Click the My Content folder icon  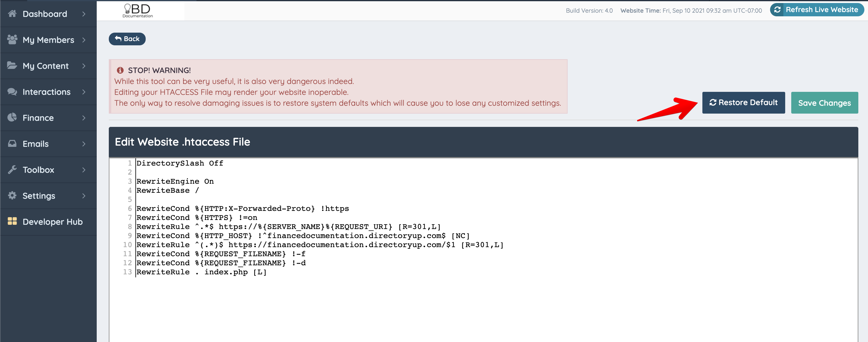pos(12,65)
